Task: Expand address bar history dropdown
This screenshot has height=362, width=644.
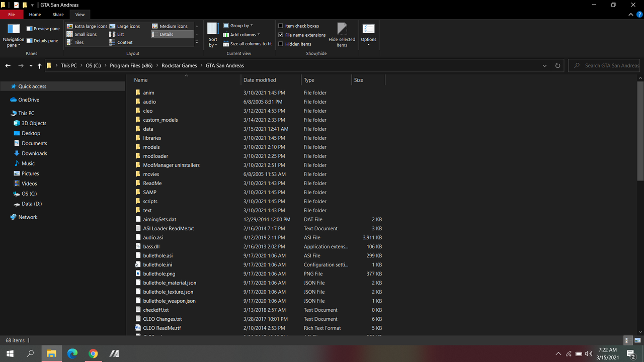Action: tap(545, 66)
